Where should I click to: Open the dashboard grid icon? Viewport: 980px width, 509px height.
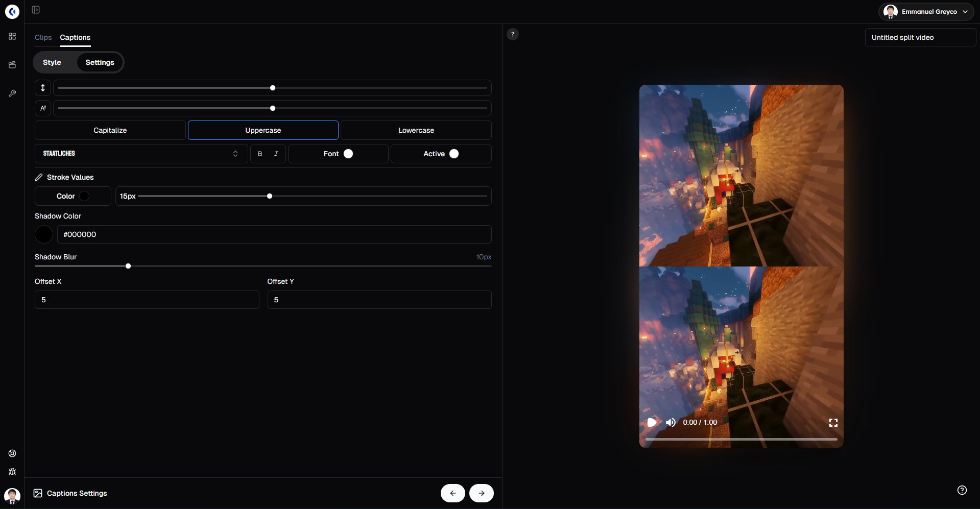12,36
